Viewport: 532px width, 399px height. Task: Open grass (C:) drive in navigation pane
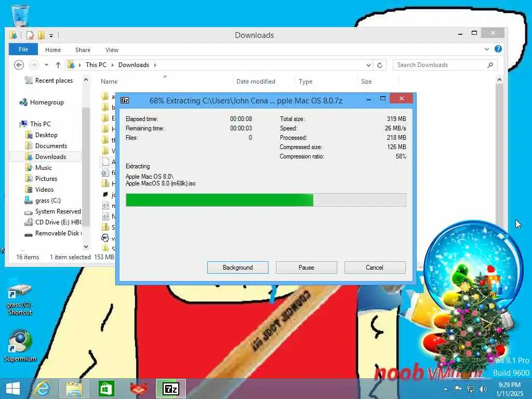tap(43, 200)
